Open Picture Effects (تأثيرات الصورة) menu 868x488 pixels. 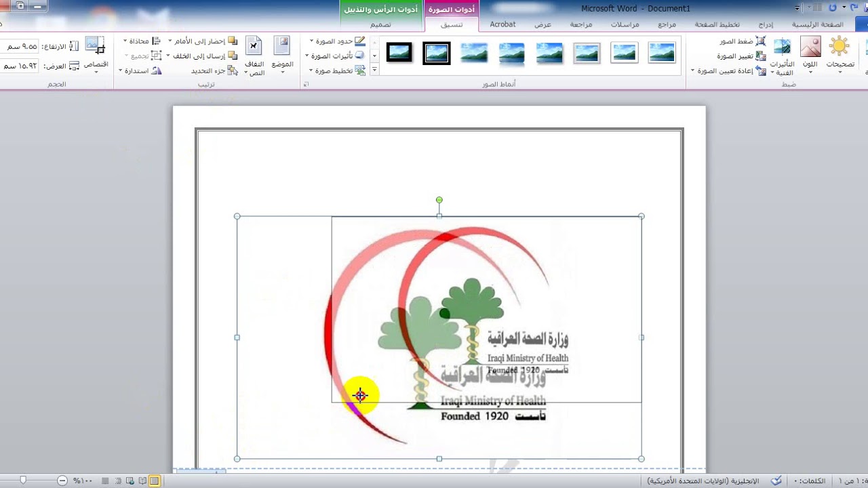coord(336,56)
